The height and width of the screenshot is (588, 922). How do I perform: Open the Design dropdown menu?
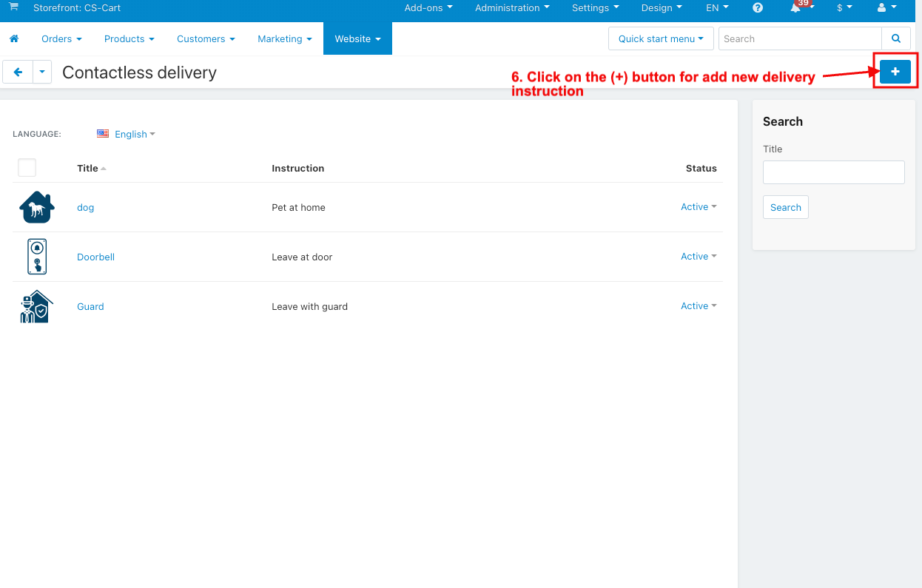662,8
